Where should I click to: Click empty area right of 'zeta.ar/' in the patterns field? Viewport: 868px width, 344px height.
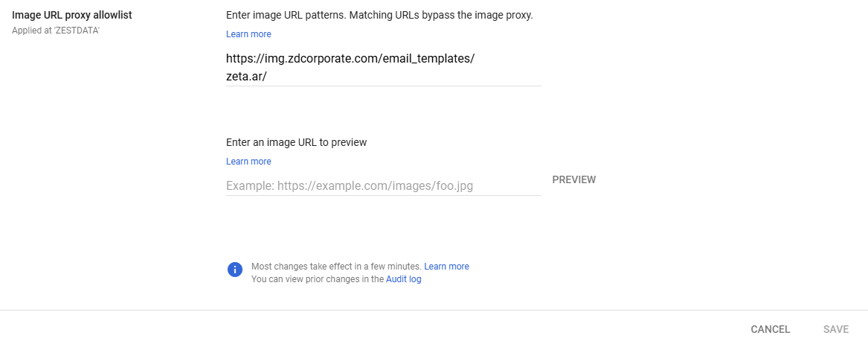pyautogui.click(x=404, y=77)
